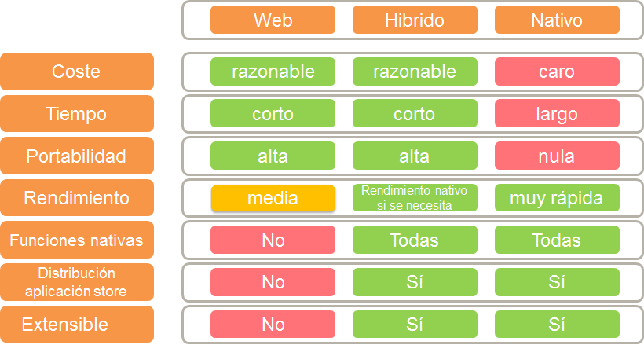
Task: Select the 'muy rápida' cell
Action: [x=557, y=198]
